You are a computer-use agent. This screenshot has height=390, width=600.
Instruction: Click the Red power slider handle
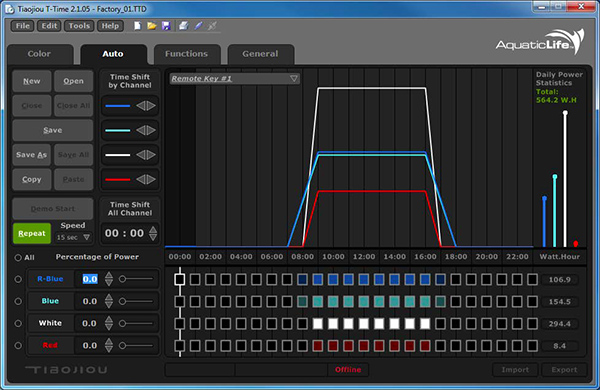pyautogui.click(x=122, y=346)
